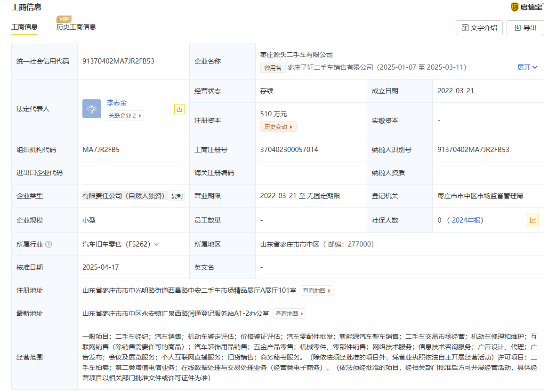The image size is (548, 392).
Task: Click the help icon next to 所属行业
Action: (48, 244)
